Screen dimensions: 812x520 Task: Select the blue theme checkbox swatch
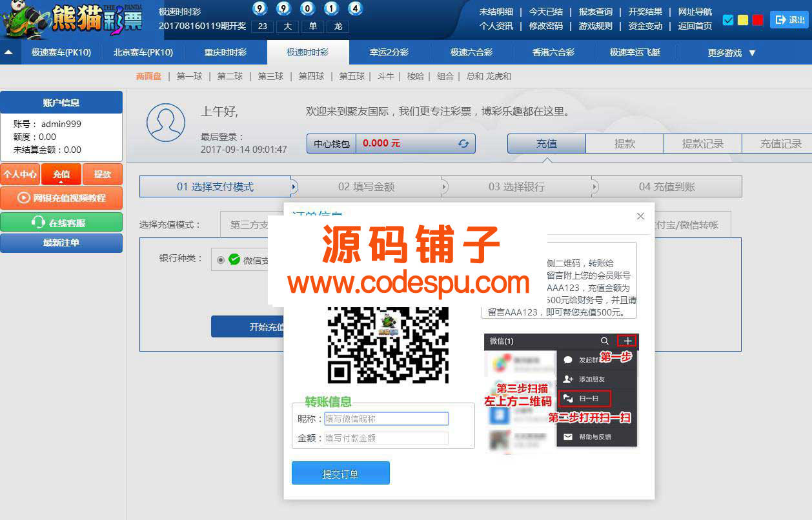click(x=728, y=20)
